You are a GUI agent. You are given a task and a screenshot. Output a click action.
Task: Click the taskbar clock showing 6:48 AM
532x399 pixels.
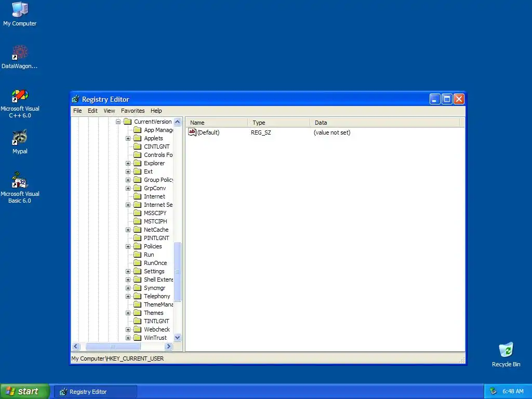pyautogui.click(x=513, y=391)
